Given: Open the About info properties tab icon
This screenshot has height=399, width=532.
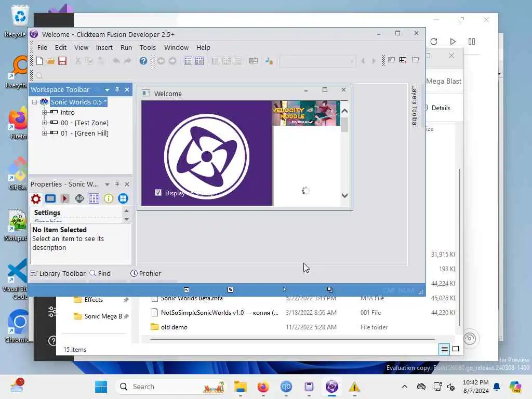Looking at the screenshot, I should 109,198.
